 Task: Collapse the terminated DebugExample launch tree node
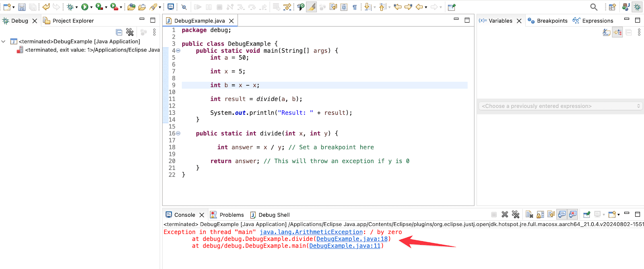4,41
